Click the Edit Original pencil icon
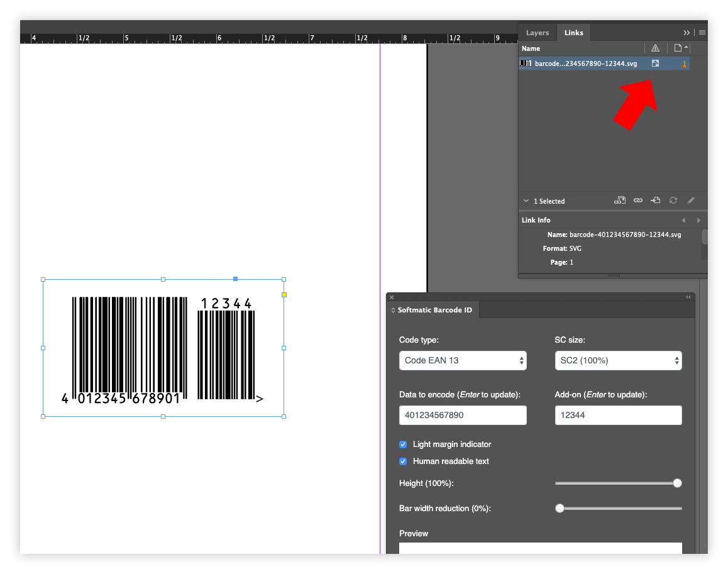The height and width of the screenshot is (574, 728). pos(691,201)
